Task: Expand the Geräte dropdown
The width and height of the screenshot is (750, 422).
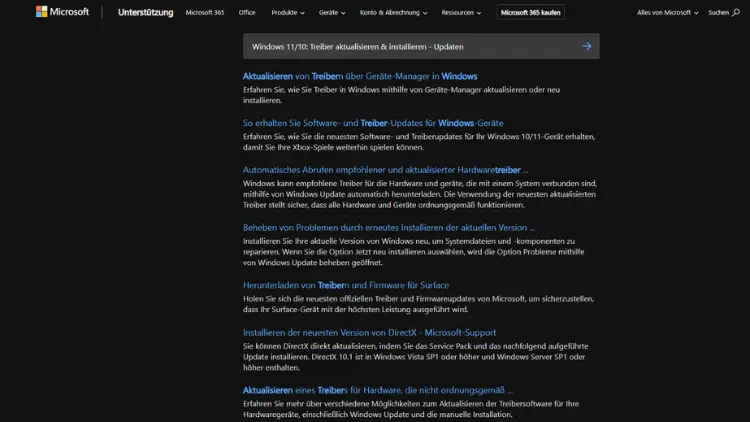Action: point(332,12)
